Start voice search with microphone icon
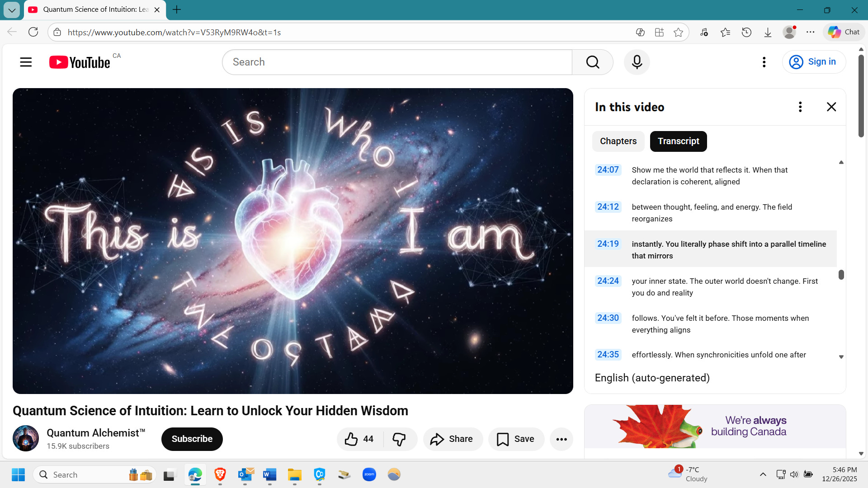This screenshot has width=868, height=488. click(x=637, y=62)
